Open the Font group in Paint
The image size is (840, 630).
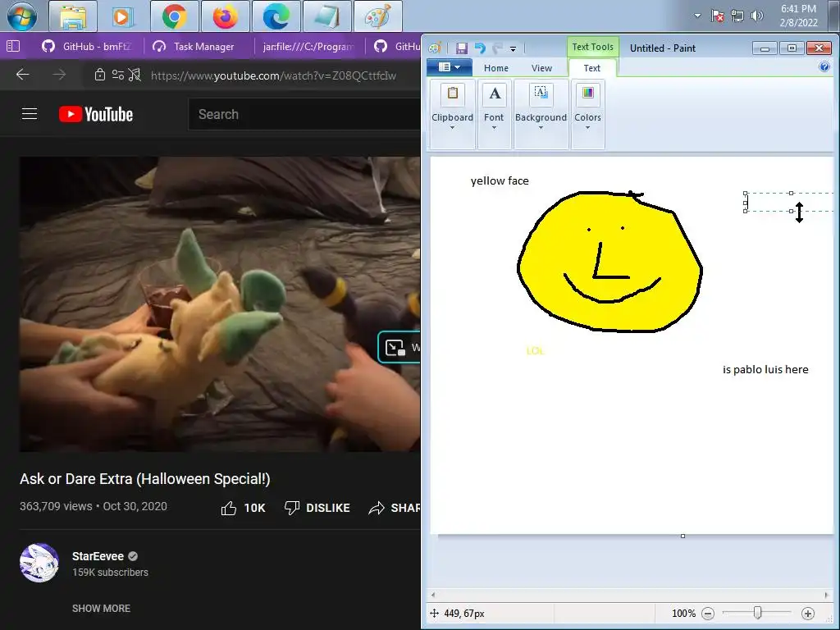tap(493, 114)
